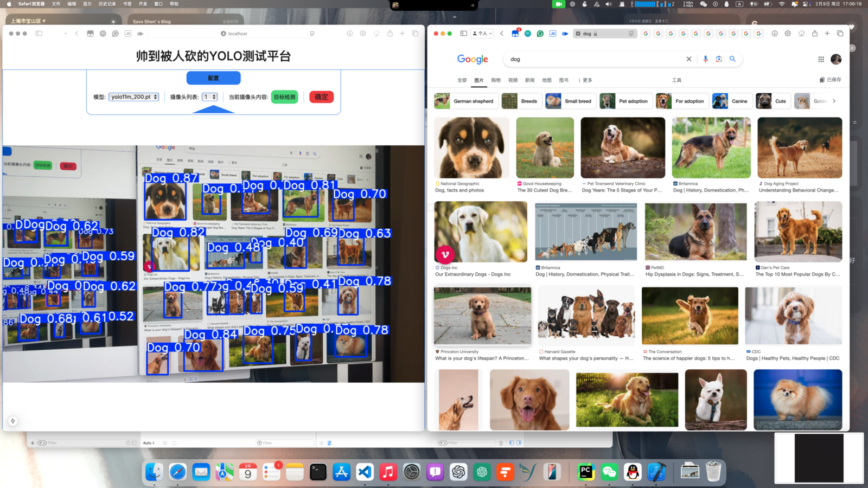Show sidebar in the Google Safari window
Image resolution: width=868 pixels, height=488 pixels.
click(x=463, y=34)
